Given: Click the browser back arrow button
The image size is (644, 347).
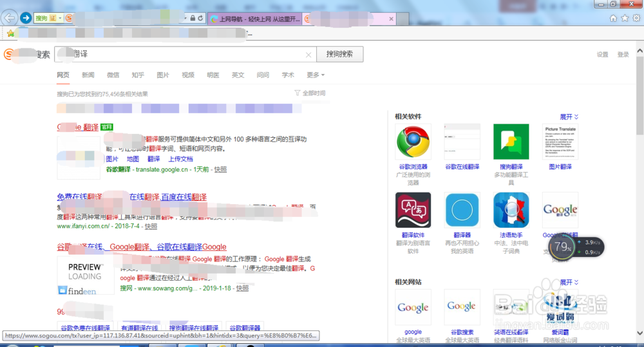Looking at the screenshot, I should pyautogui.click(x=9, y=17).
